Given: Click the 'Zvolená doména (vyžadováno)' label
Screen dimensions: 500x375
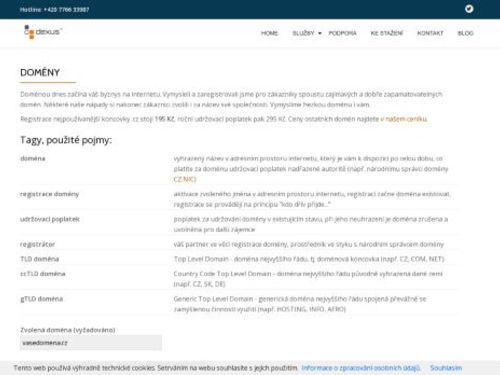Looking at the screenshot, I should tap(68, 330).
